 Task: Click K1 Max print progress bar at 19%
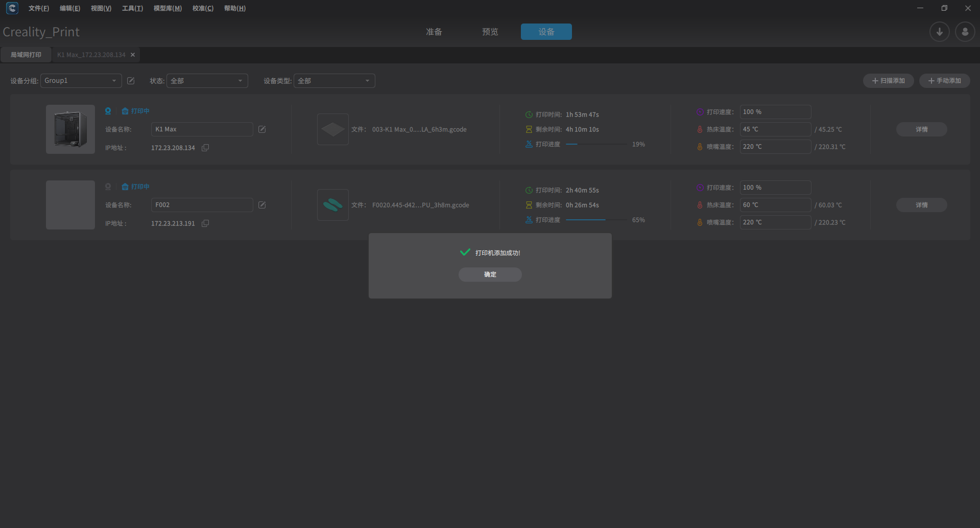click(596, 144)
